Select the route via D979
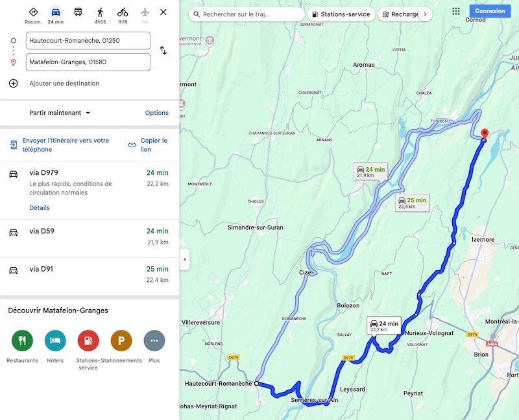This screenshot has height=420, width=519. pyautogui.click(x=90, y=190)
